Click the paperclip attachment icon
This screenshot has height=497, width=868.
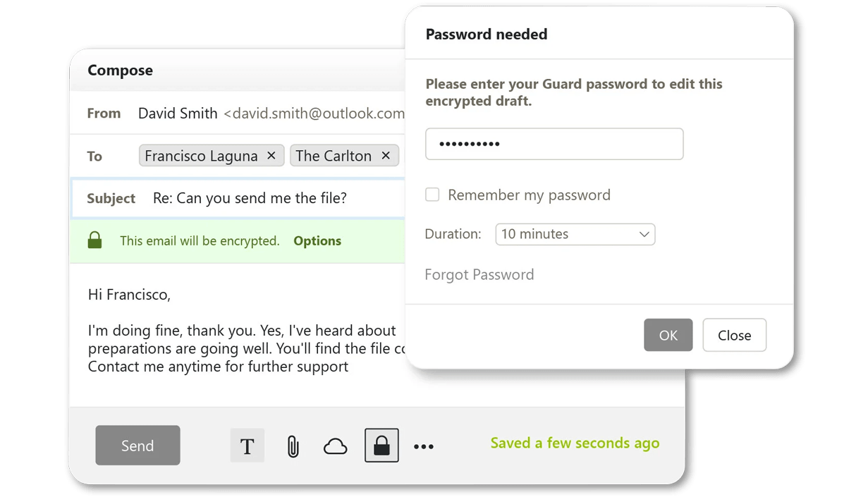click(293, 446)
